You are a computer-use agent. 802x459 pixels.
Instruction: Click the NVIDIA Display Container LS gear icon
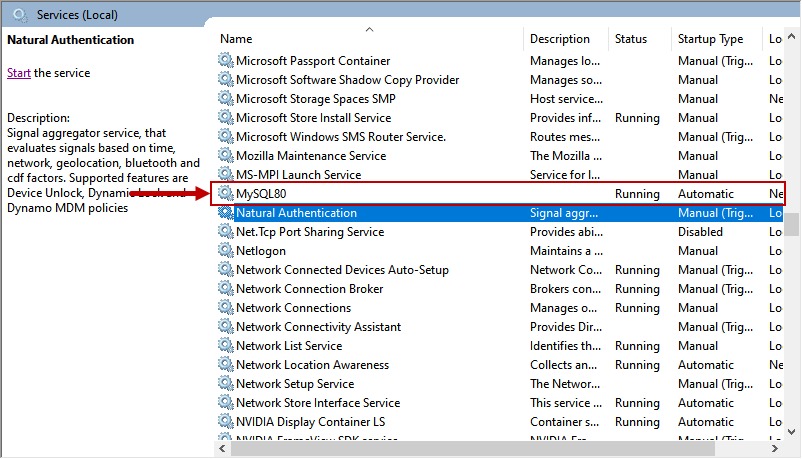[x=225, y=422]
